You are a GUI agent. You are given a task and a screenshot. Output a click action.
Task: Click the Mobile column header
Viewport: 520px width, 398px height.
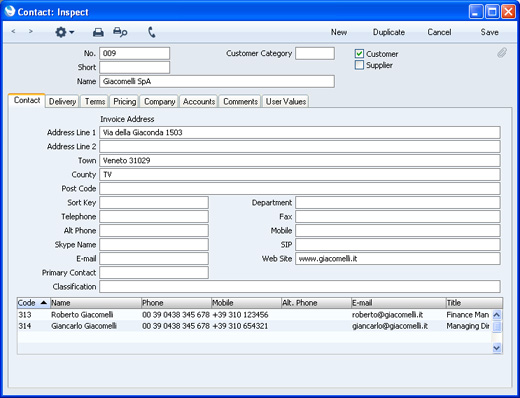[246, 303]
